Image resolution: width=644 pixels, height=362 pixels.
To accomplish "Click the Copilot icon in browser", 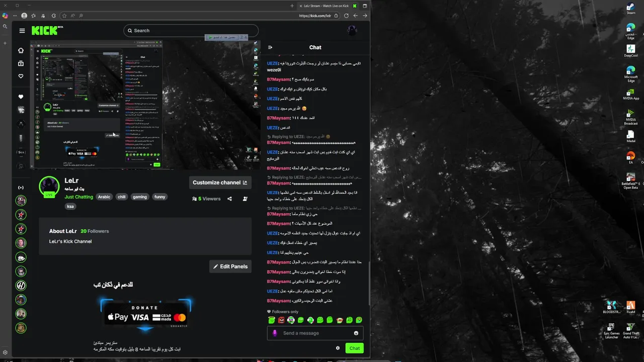I will 5,16.
